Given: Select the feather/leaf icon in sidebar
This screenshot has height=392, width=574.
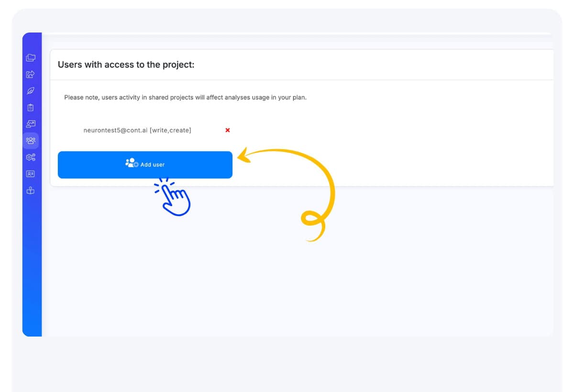Looking at the screenshot, I should 31,91.
